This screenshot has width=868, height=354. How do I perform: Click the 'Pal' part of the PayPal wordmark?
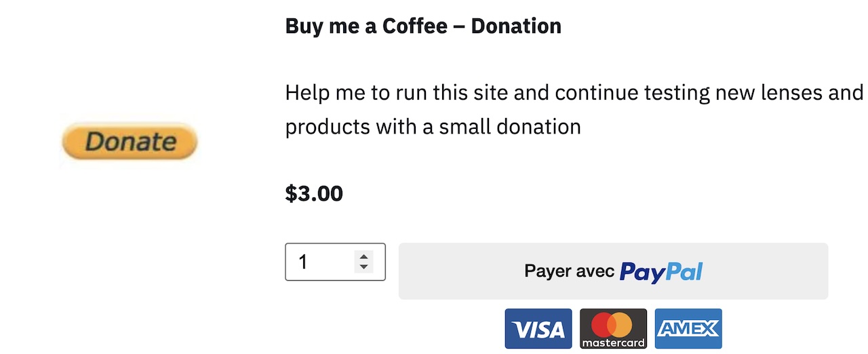coord(684,272)
